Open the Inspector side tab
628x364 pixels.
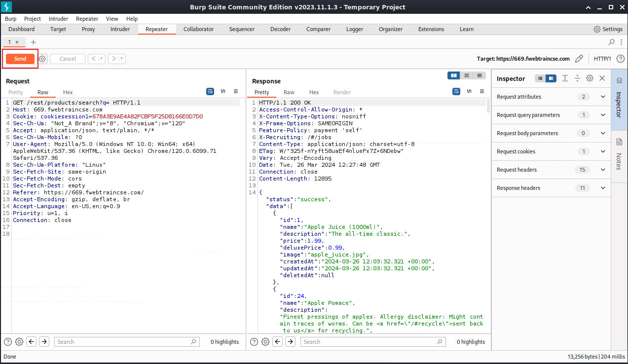(620, 100)
